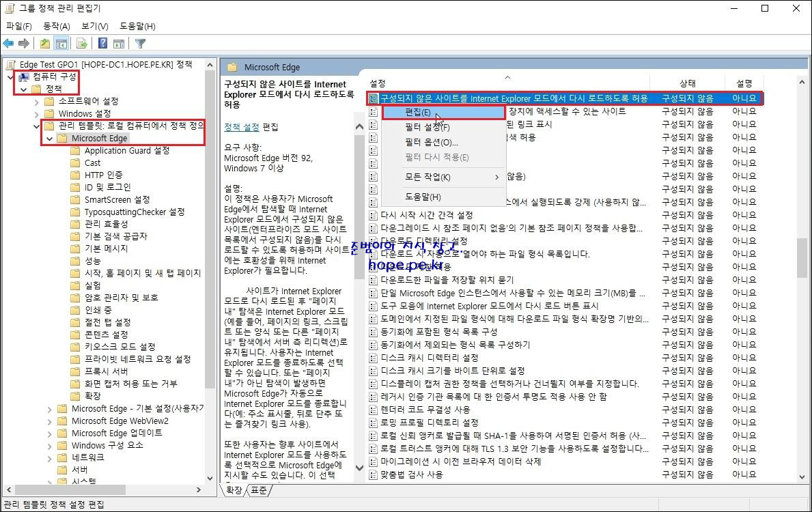
Task: Click the Microsoft Edge header folder icon
Action: (232, 68)
